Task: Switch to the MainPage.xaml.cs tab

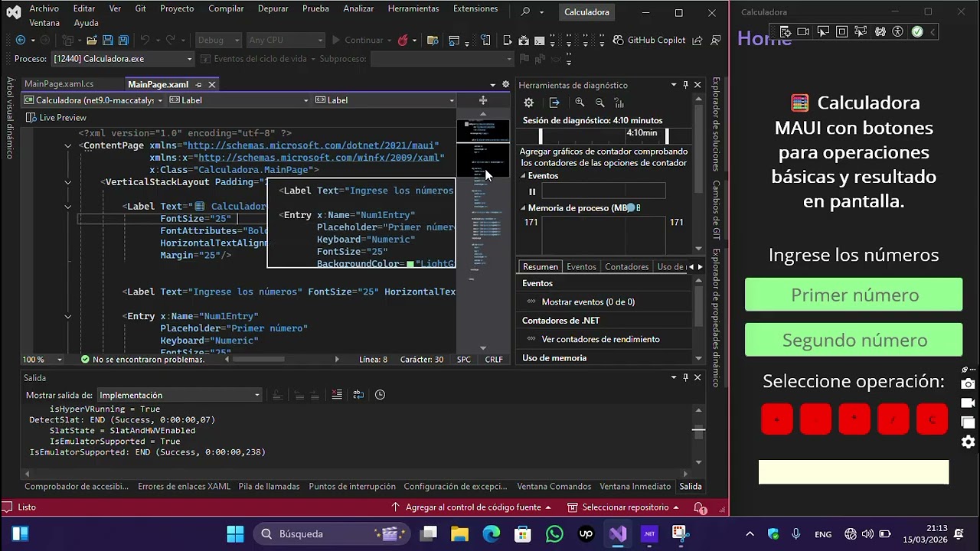Action: [59, 84]
